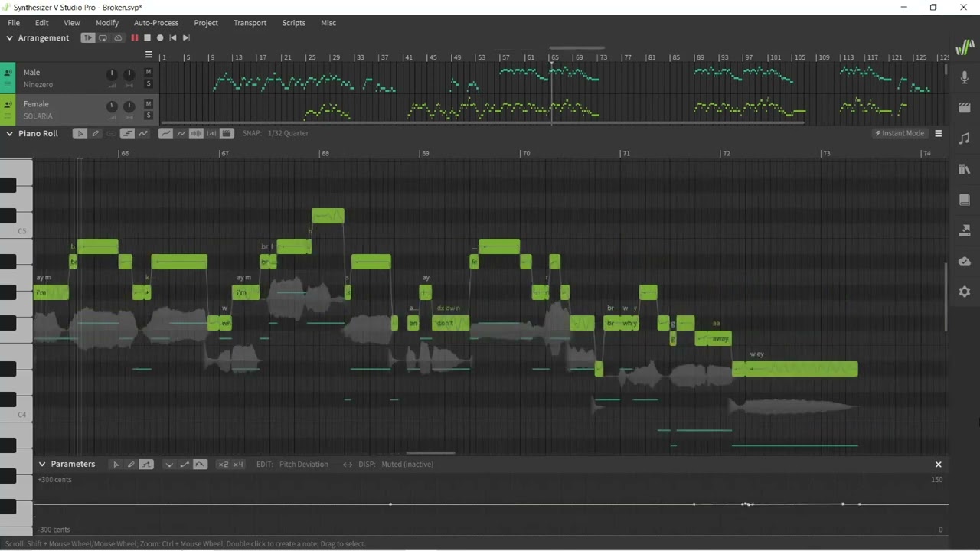Stop playback with the stop button
Image resolution: width=980 pixels, height=551 pixels.
coord(147,37)
